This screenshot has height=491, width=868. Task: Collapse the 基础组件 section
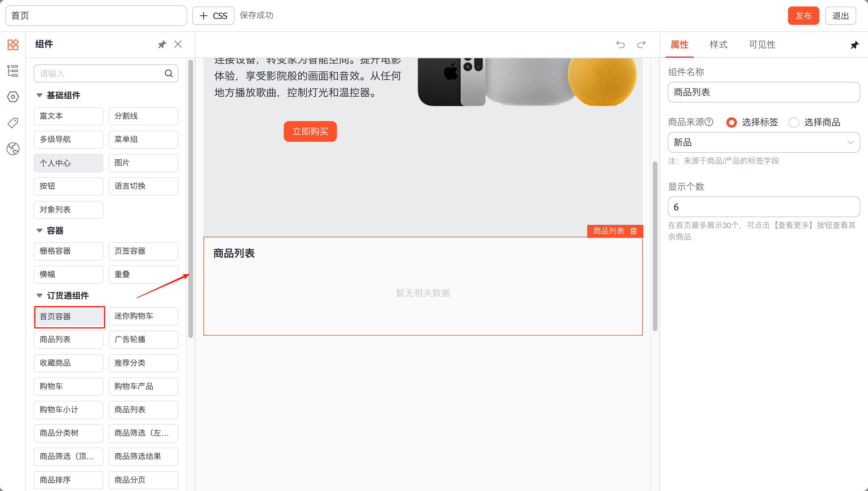pos(40,95)
